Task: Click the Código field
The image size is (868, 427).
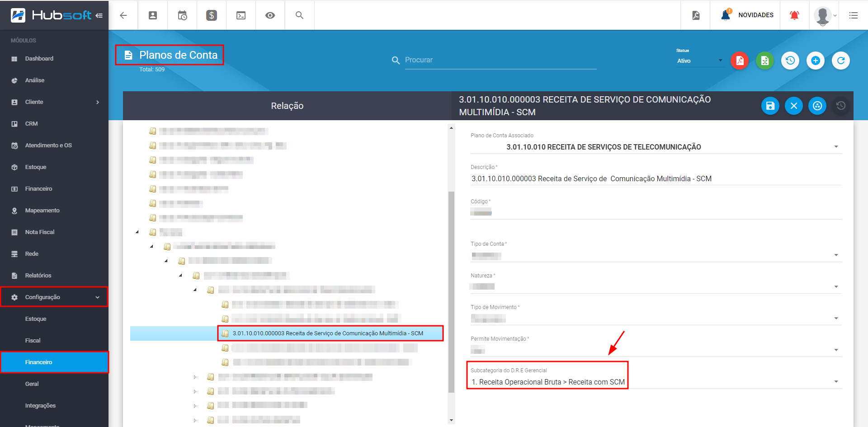Action: [656, 213]
